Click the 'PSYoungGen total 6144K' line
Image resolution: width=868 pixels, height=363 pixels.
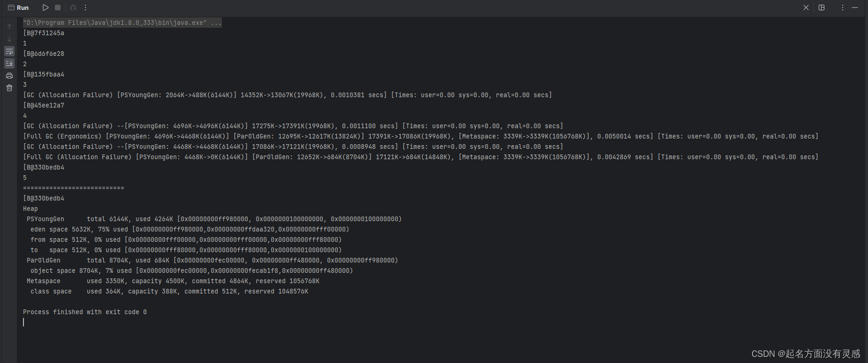point(214,219)
